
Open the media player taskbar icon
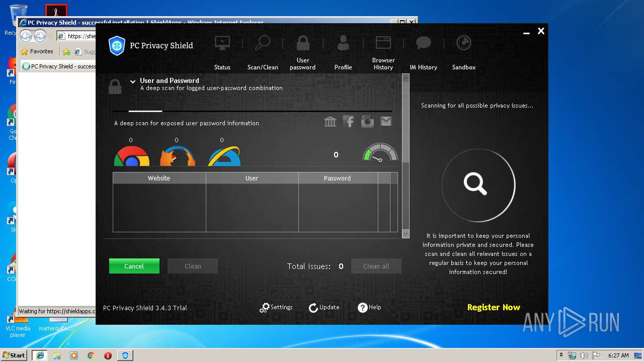74,355
